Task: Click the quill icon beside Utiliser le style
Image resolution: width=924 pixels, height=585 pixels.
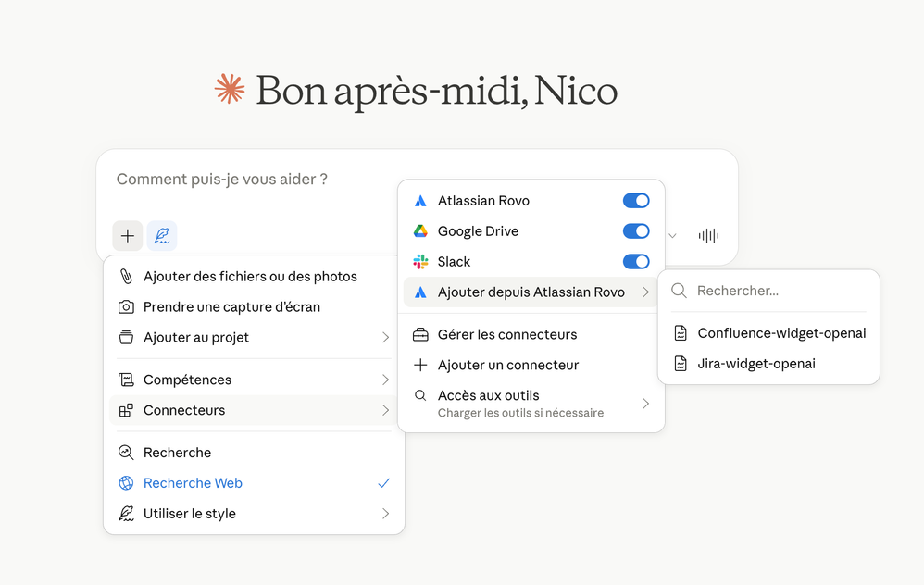Action: (126, 514)
